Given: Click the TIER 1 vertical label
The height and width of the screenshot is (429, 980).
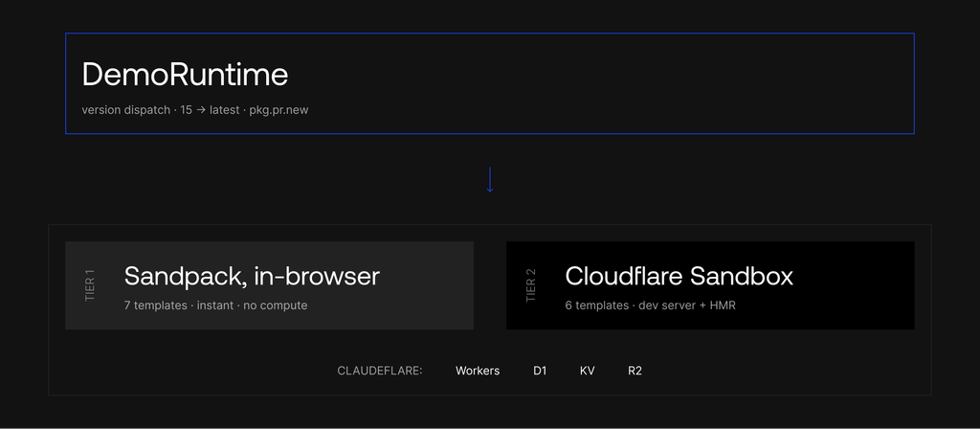Looking at the screenshot, I should (90, 285).
